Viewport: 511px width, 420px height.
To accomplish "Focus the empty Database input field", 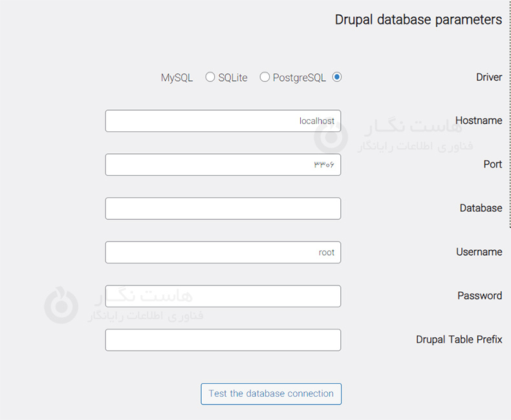I will [x=223, y=208].
